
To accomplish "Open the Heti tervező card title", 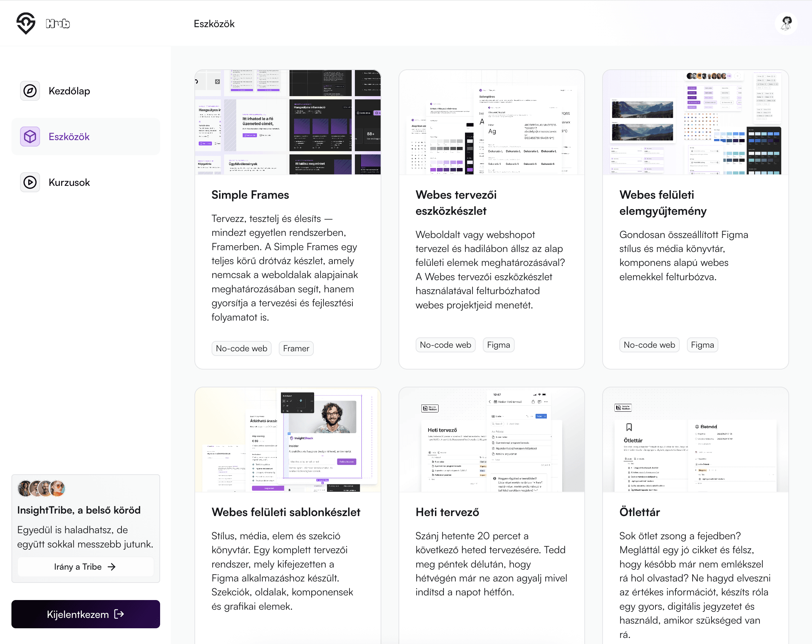I will pyautogui.click(x=447, y=512).
